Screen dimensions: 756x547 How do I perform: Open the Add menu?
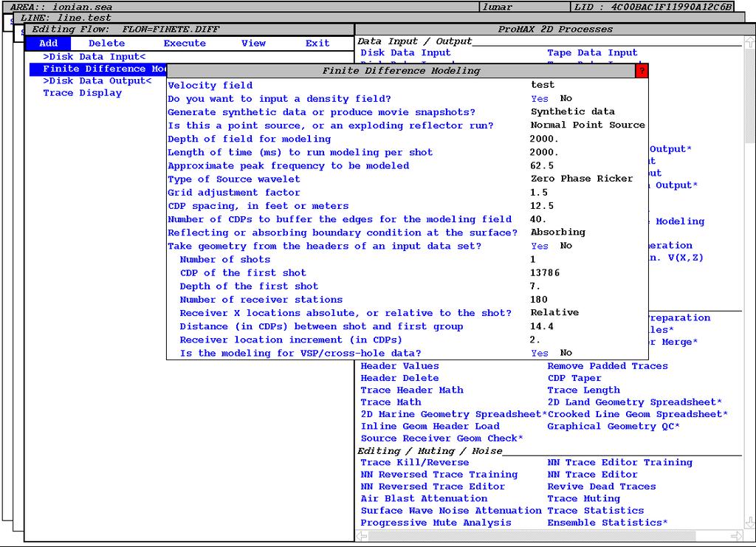click(48, 44)
